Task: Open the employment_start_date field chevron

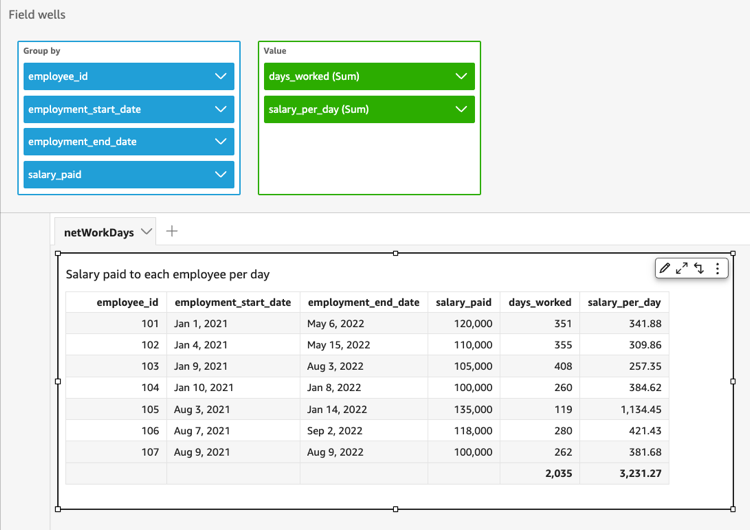Action: (221, 109)
